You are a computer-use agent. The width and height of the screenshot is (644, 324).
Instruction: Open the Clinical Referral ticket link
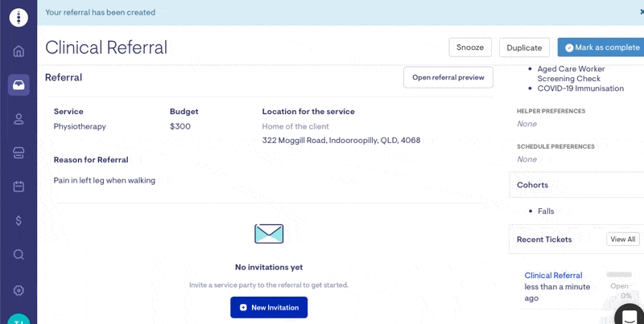553,275
